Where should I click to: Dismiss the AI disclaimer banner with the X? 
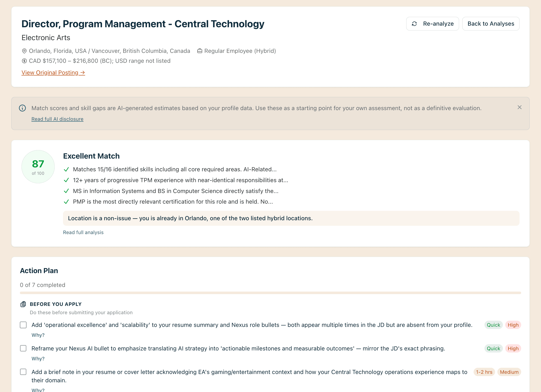(520, 107)
